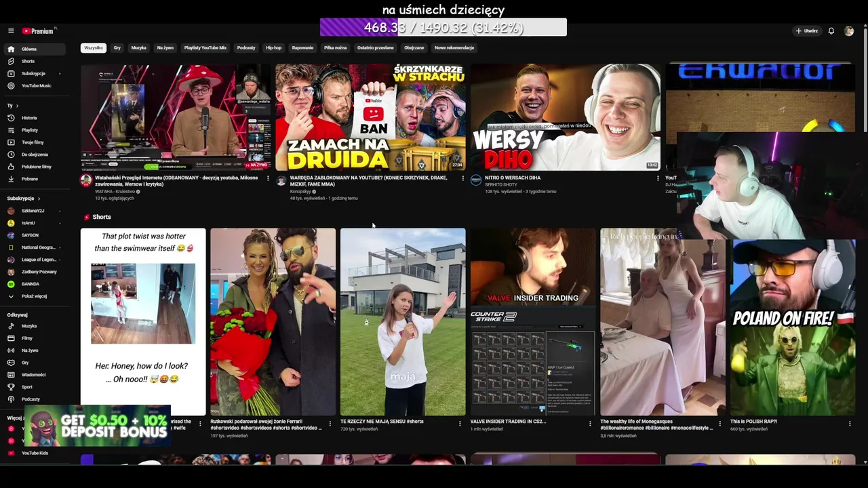
Task: Open Muzyka under Odkrywaj
Action: pos(36,326)
